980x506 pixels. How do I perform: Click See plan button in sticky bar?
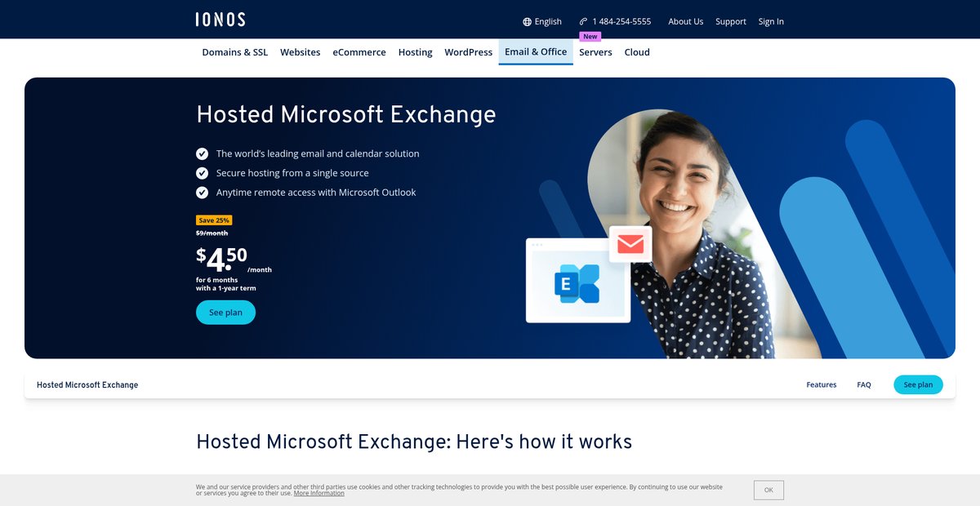[918, 384]
